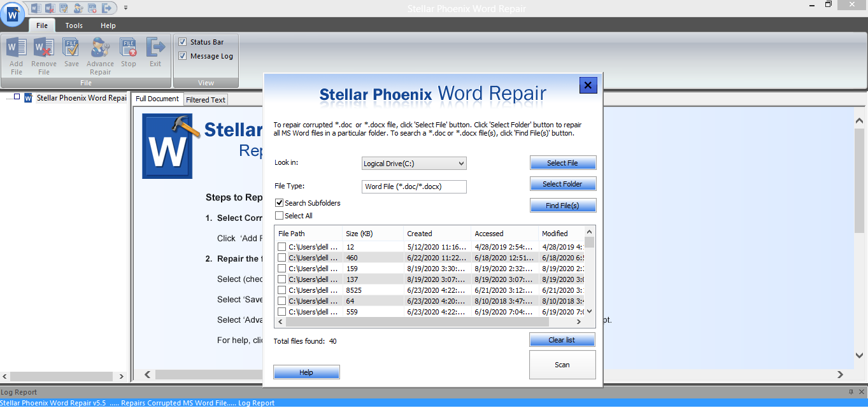Click document pane horizontal scroll left arrow

click(x=148, y=374)
